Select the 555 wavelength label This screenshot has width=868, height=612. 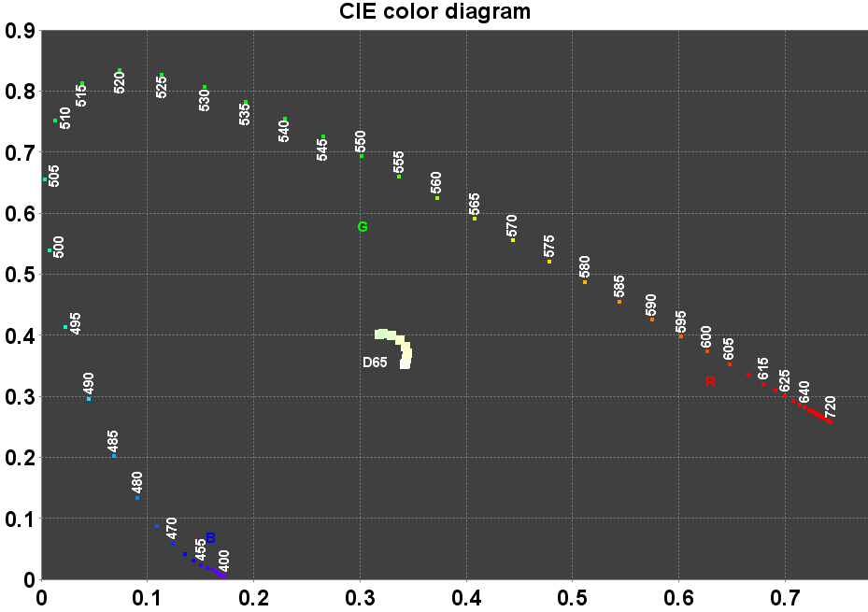tap(399, 163)
